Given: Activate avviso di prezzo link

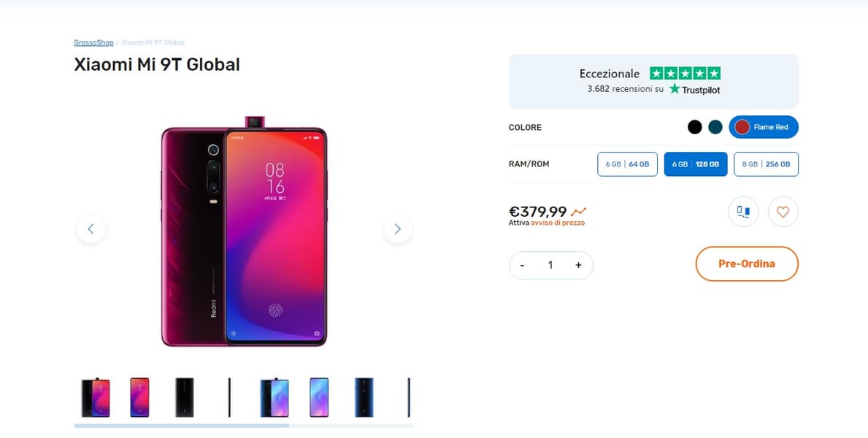Looking at the screenshot, I should coord(557,223).
